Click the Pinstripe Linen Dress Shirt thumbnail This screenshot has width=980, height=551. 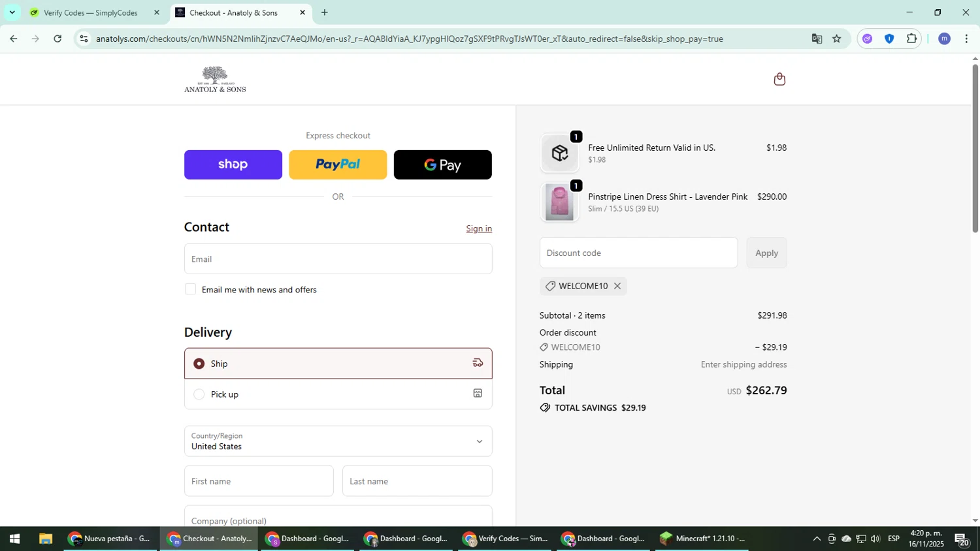[559, 202]
